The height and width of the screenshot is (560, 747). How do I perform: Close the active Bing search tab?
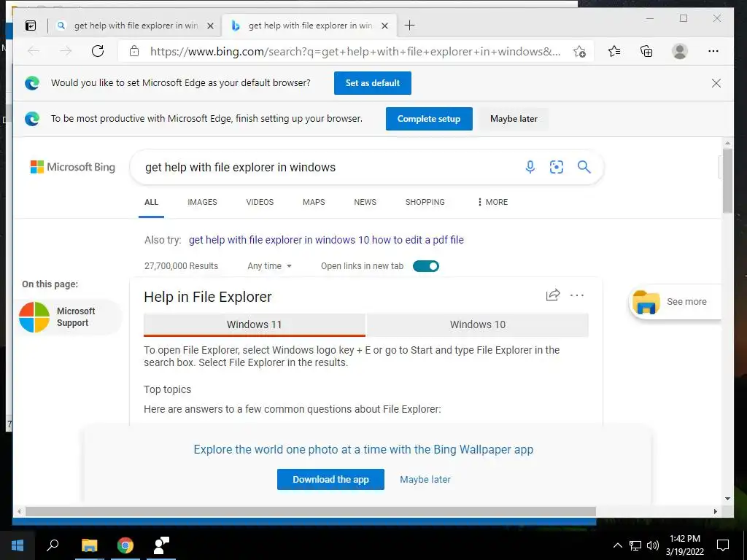385,26
